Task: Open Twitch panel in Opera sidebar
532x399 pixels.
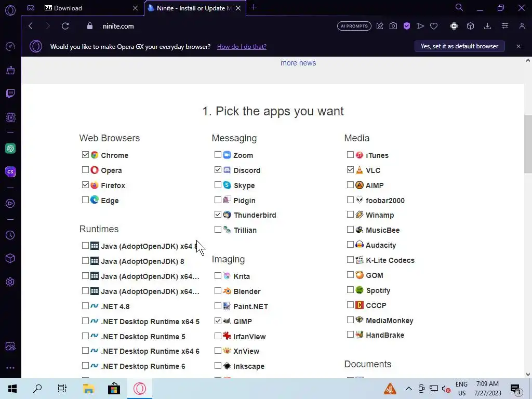Action: (10, 94)
